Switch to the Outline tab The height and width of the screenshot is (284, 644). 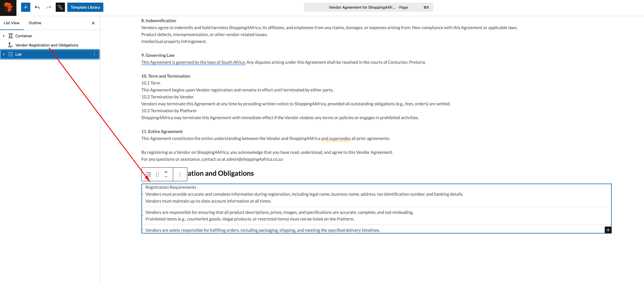(35, 23)
